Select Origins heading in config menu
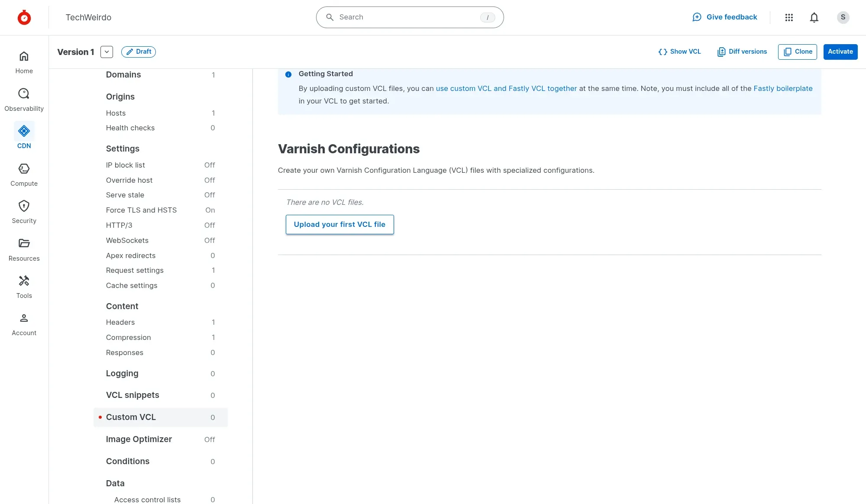Image resolution: width=866 pixels, height=504 pixels. point(120,97)
